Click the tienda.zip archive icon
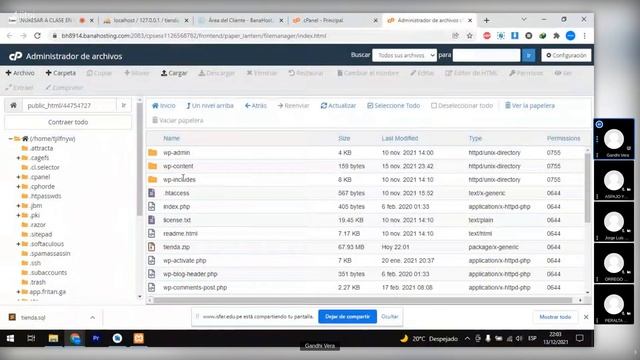Image resolution: width=640 pixels, height=360 pixels. pos(152,247)
